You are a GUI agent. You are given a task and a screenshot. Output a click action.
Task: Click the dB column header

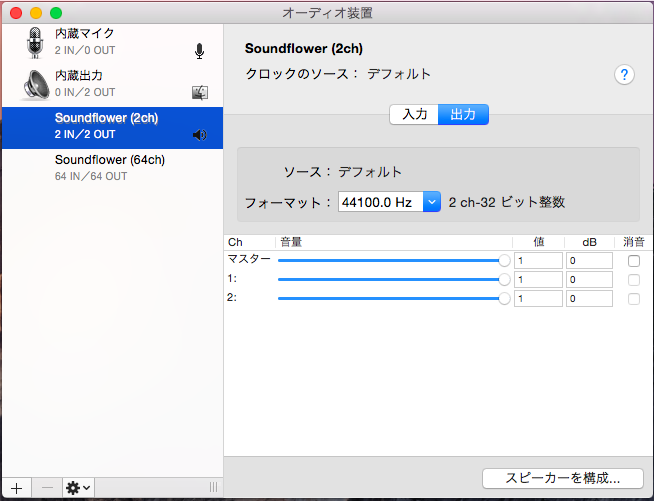pos(589,242)
